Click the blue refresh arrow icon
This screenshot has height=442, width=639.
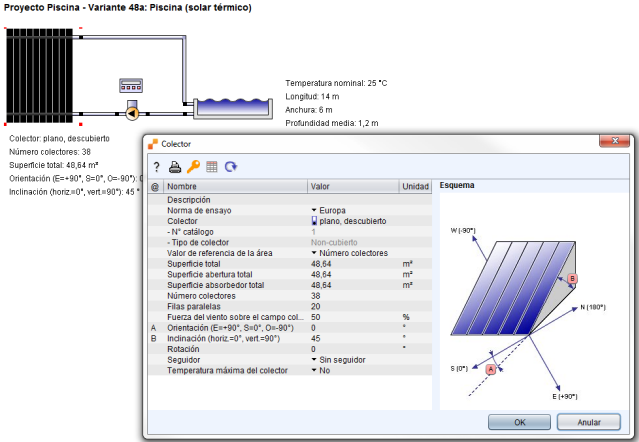[x=230, y=167]
